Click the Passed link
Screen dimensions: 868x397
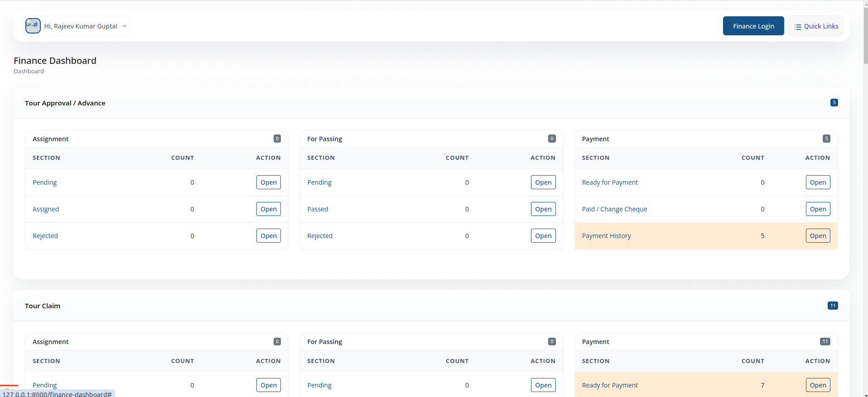click(x=318, y=209)
